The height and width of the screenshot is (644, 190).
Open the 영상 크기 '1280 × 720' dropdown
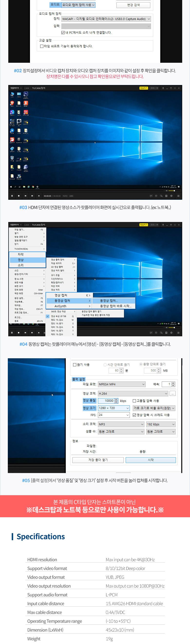[x=114, y=408]
